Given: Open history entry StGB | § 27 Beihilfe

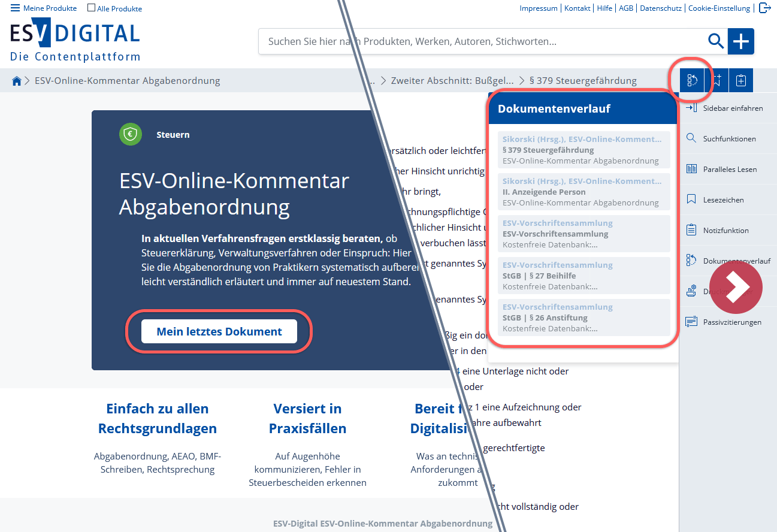Looking at the screenshot, I should 583,276.
